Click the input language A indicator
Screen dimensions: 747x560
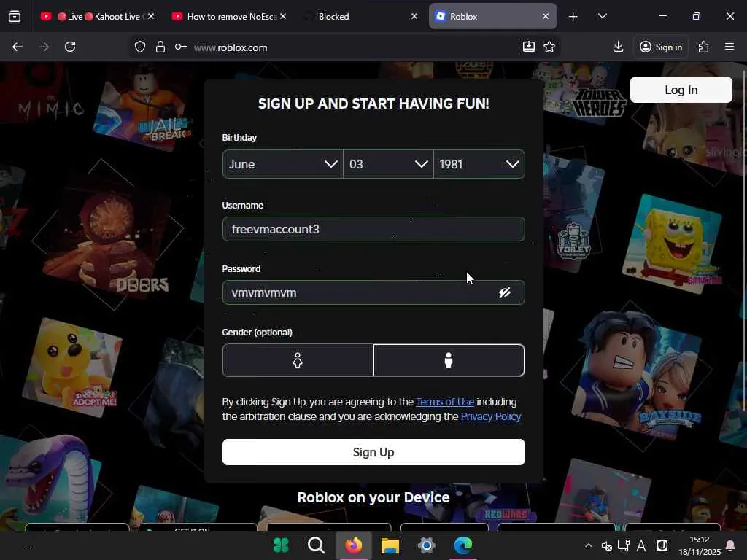pyautogui.click(x=642, y=545)
